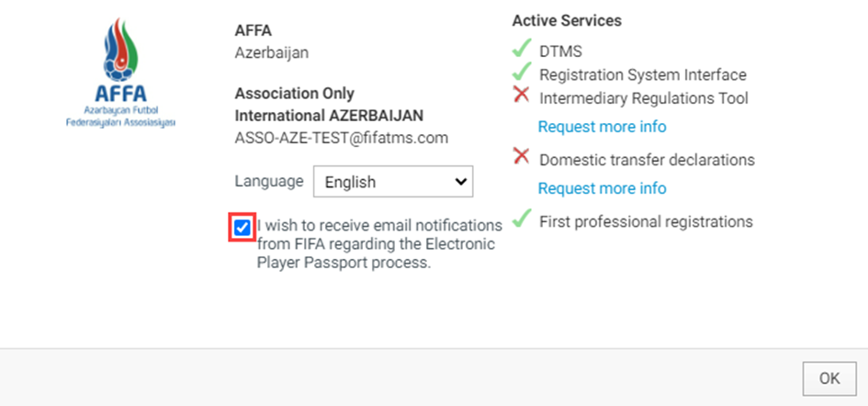The height and width of the screenshot is (406, 868).
Task: Click the Active Services heading
Action: click(x=567, y=21)
